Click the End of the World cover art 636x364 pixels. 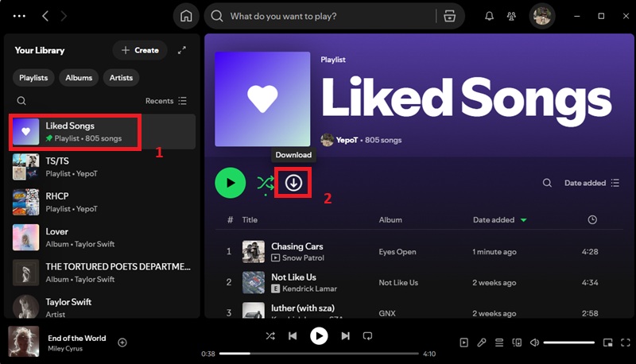[24, 341]
